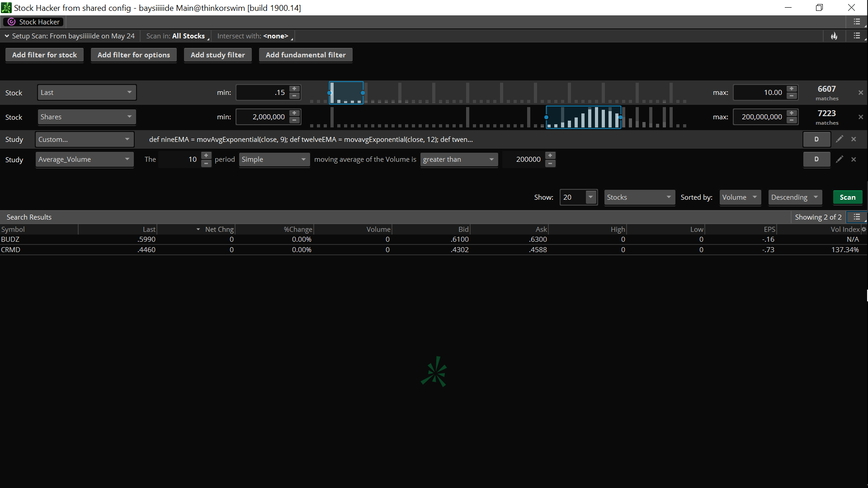Set Custom study aggregation D button
The image size is (868, 488).
pos(816,139)
